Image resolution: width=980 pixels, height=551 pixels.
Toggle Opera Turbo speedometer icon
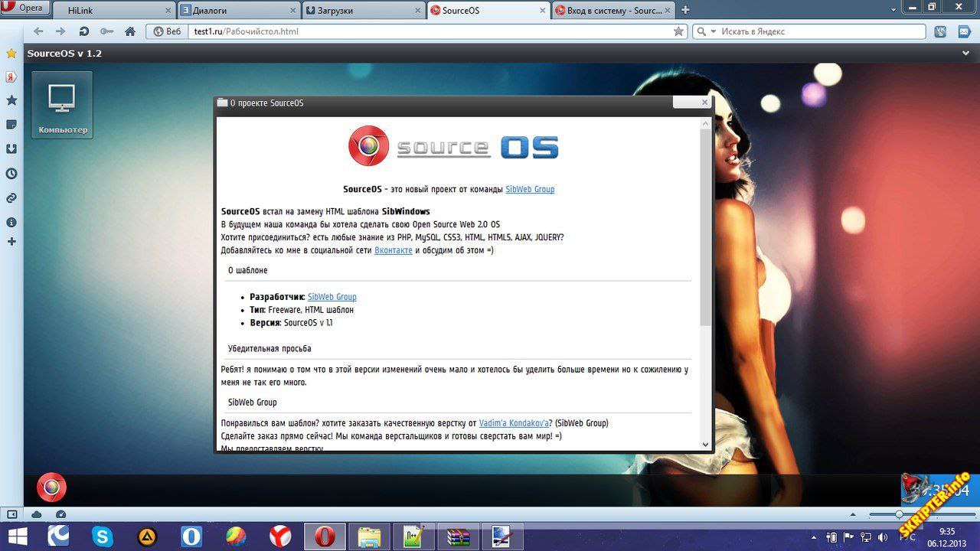[x=61, y=514]
